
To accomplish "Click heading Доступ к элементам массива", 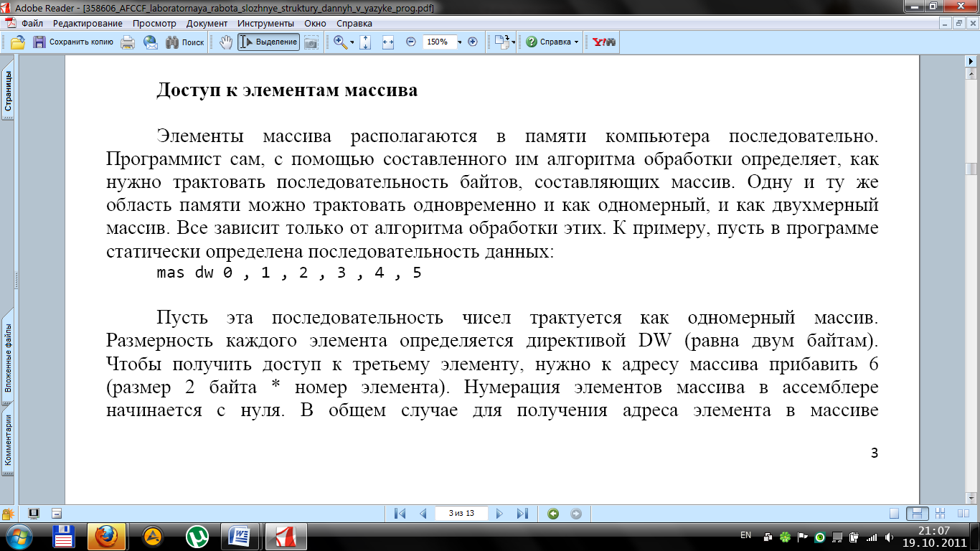I will point(287,91).
